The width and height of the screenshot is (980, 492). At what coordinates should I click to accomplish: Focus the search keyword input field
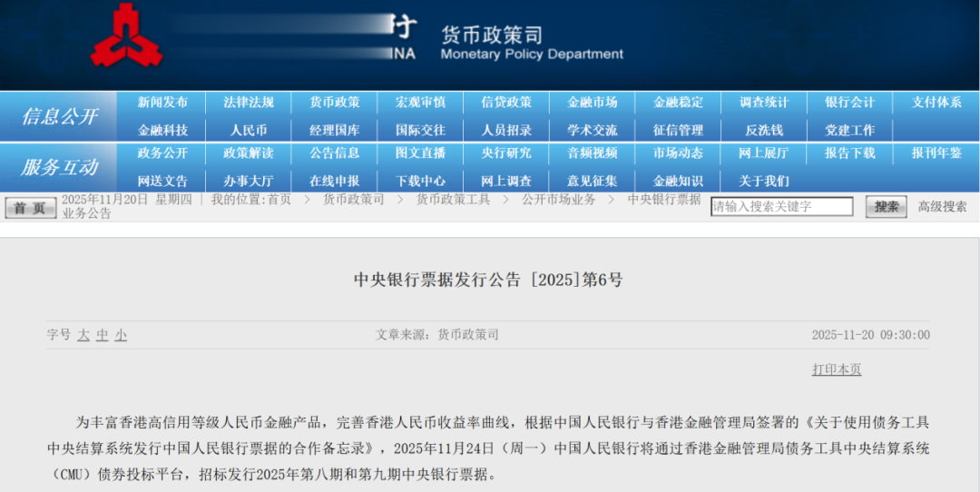pos(782,207)
